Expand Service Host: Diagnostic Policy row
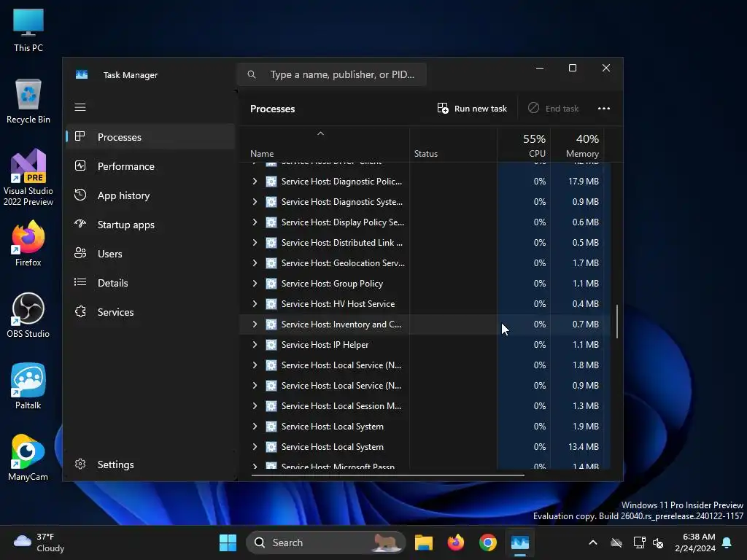This screenshot has width=747, height=560. point(255,182)
